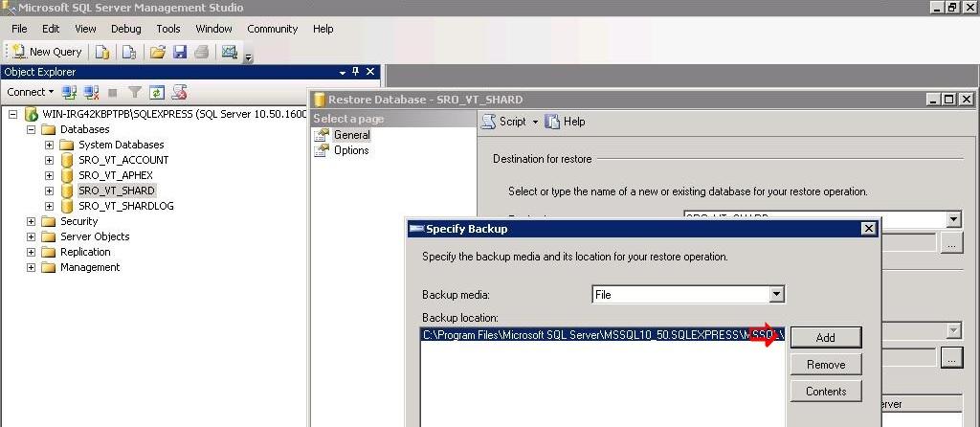Open the File menu

tap(19, 29)
